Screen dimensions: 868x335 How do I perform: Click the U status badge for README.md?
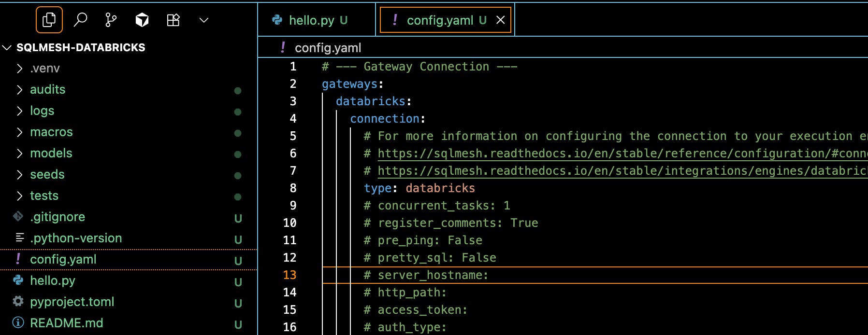[x=238, y=324]
